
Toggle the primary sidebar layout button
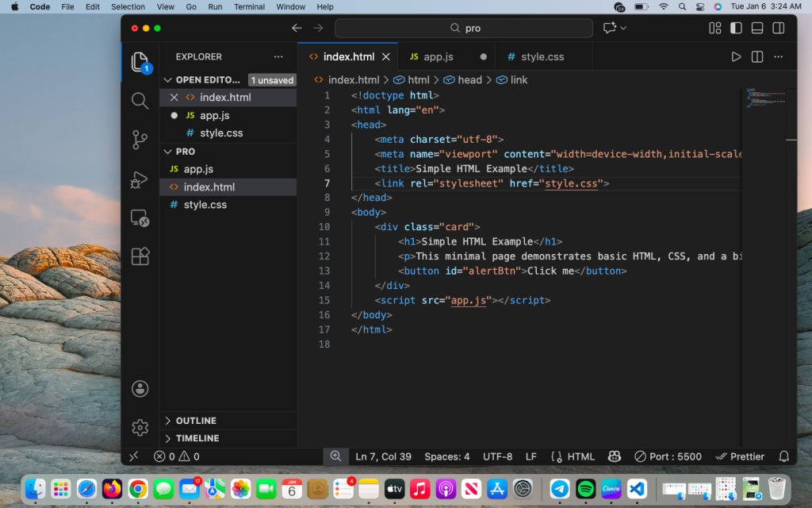(736, 28)
